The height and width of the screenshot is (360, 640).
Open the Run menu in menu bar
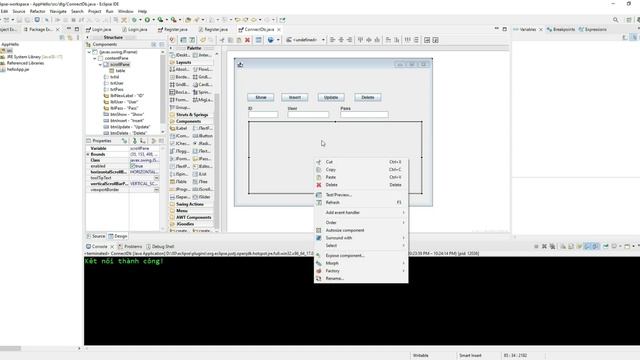(x=109, y=11)
